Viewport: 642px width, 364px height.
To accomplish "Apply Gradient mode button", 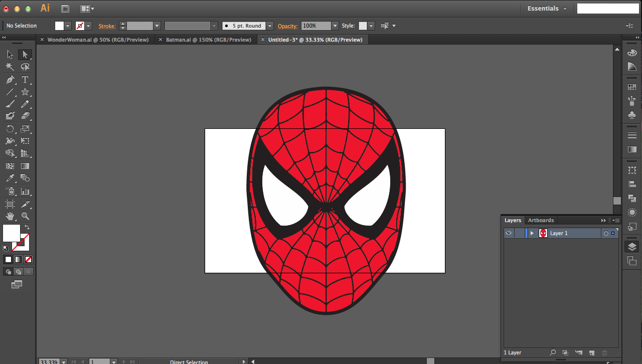I will 18,259.
